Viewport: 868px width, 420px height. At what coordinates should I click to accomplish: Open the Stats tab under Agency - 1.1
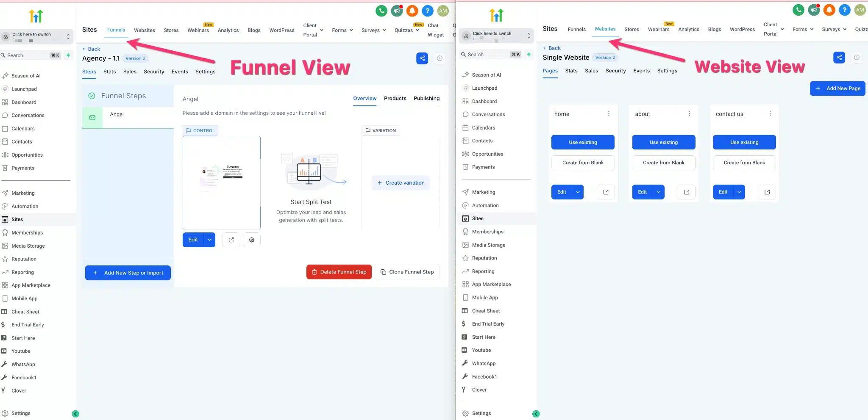[109, 72]
